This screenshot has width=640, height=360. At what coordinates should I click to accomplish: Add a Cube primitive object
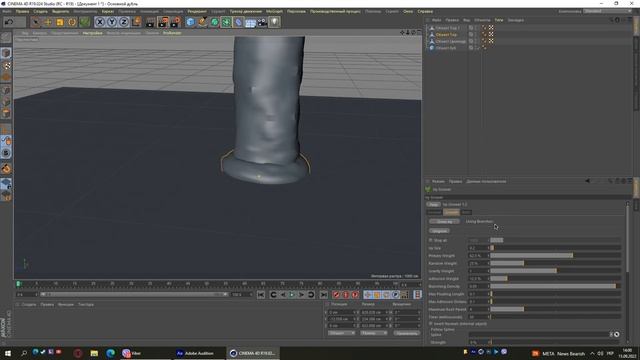[190, 22]
